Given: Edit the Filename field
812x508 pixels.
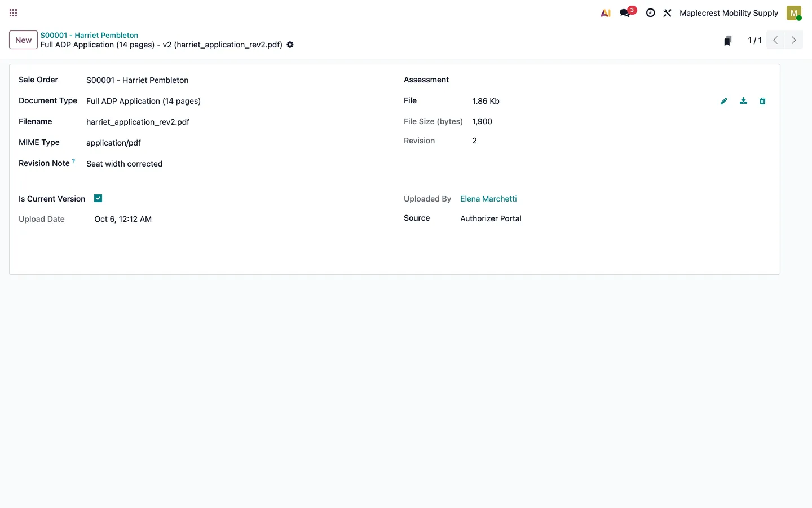Looking at the screenshot, I should [x=236, y=122].
